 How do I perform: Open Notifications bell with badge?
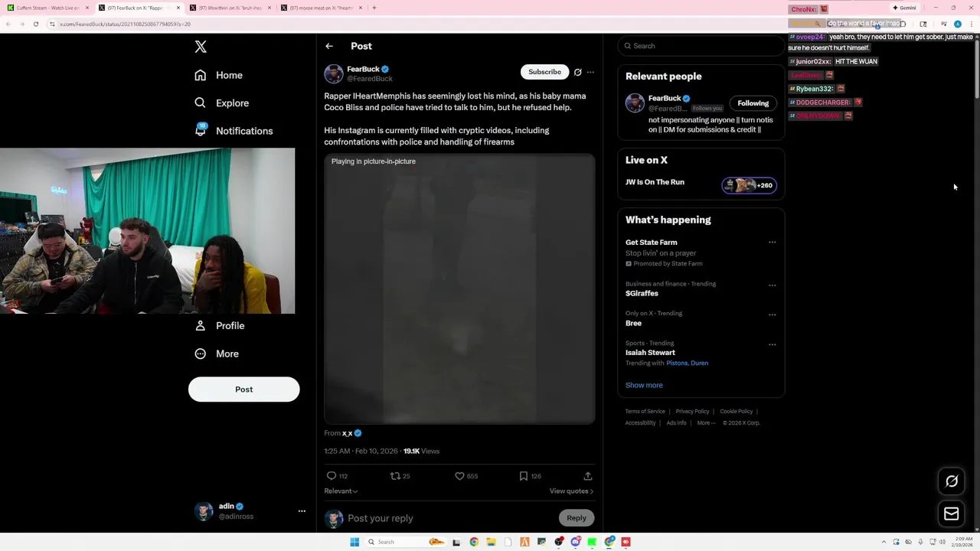[x=201, y=130]
